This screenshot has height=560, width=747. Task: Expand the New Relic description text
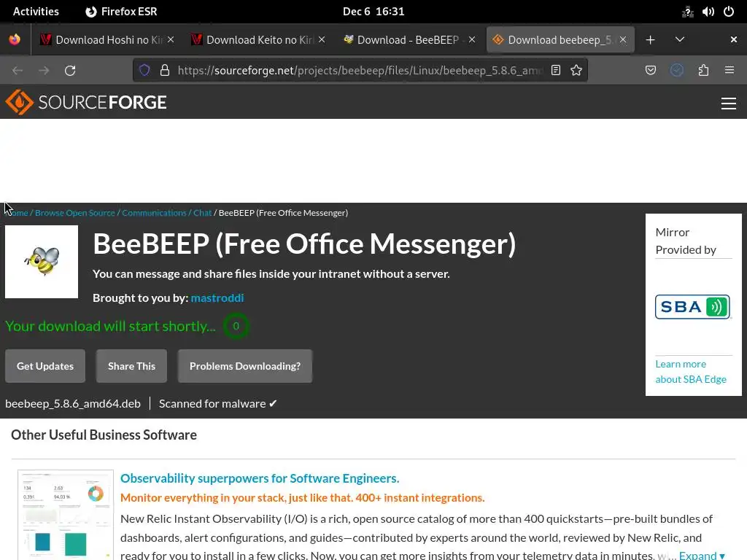[x=701, y=555]
